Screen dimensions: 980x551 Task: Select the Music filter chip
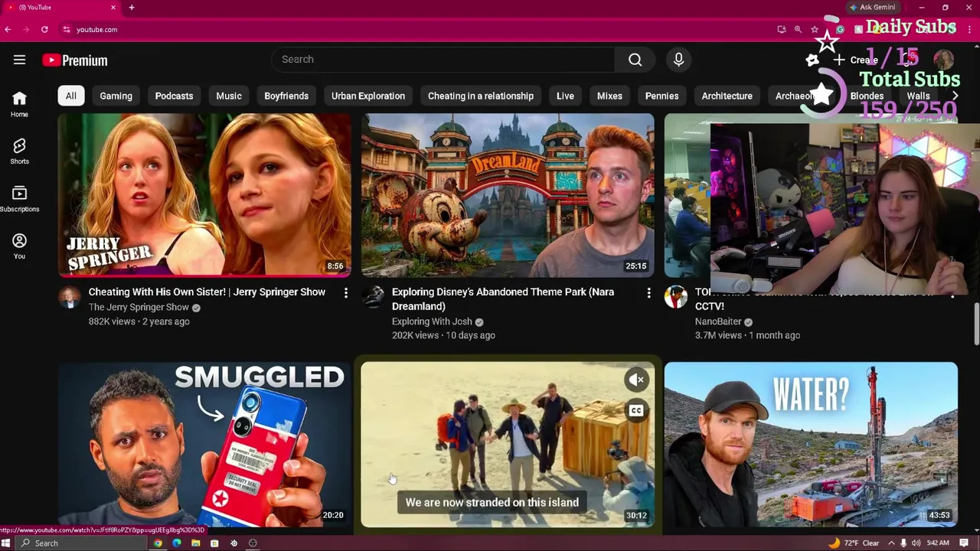coord(228,96)
